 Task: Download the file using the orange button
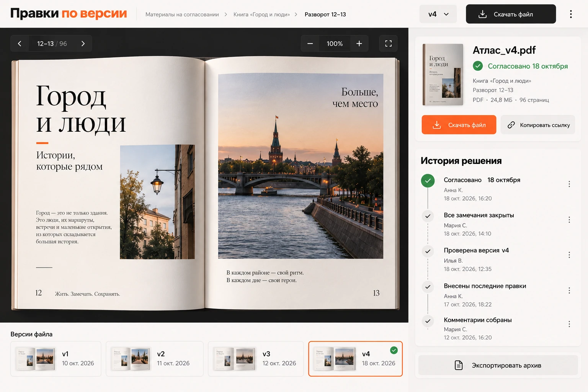(x=459, y=125)
